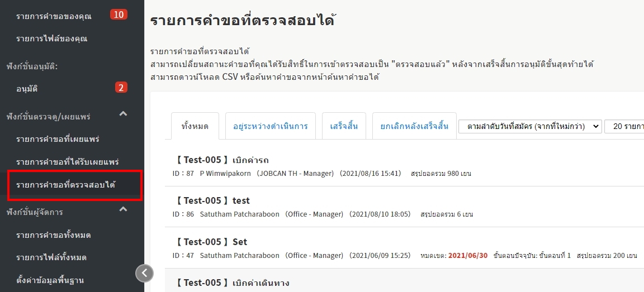Switch to ยกเลิกหลังเสร็จสิ้น tab

tap(414, 126)
